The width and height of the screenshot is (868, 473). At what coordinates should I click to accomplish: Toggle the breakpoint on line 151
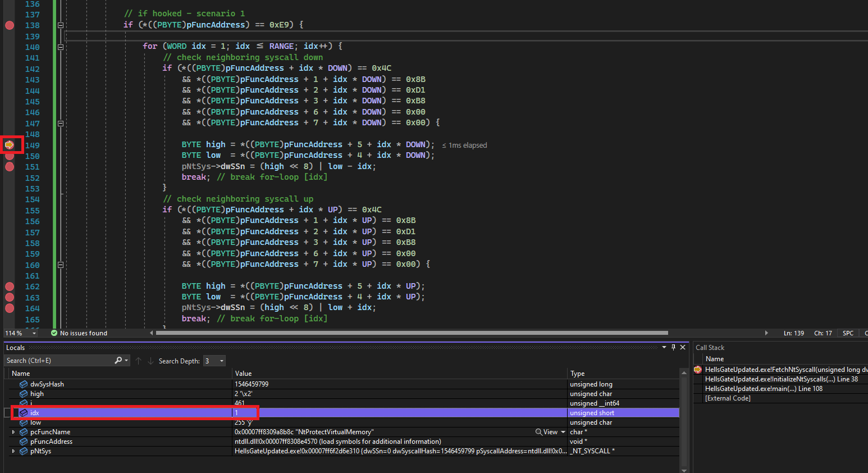10,167
